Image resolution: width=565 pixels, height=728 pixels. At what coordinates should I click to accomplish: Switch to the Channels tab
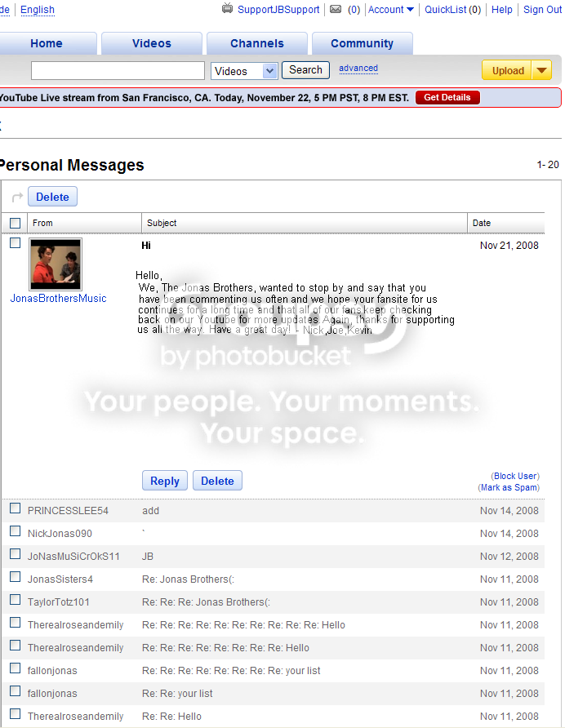pos(257,43)
